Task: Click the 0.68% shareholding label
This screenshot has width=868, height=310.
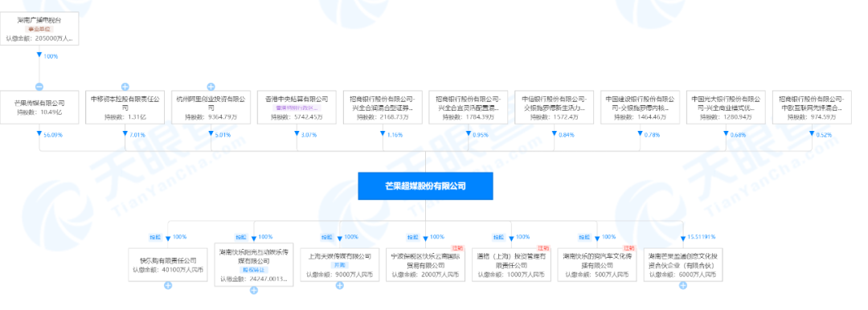Action: coord(737,134)
